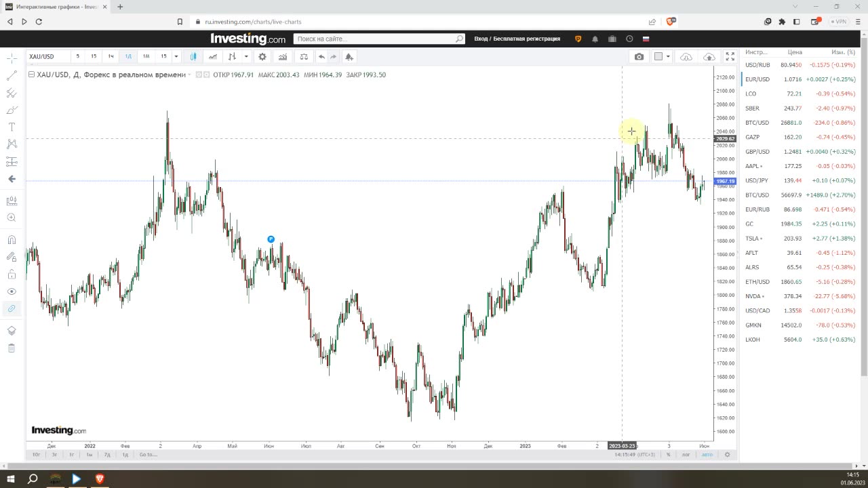Click the back arrow in left toolbar
This screenshot has height=488, width=868.
pyautogui.click(x=12, y=179)
